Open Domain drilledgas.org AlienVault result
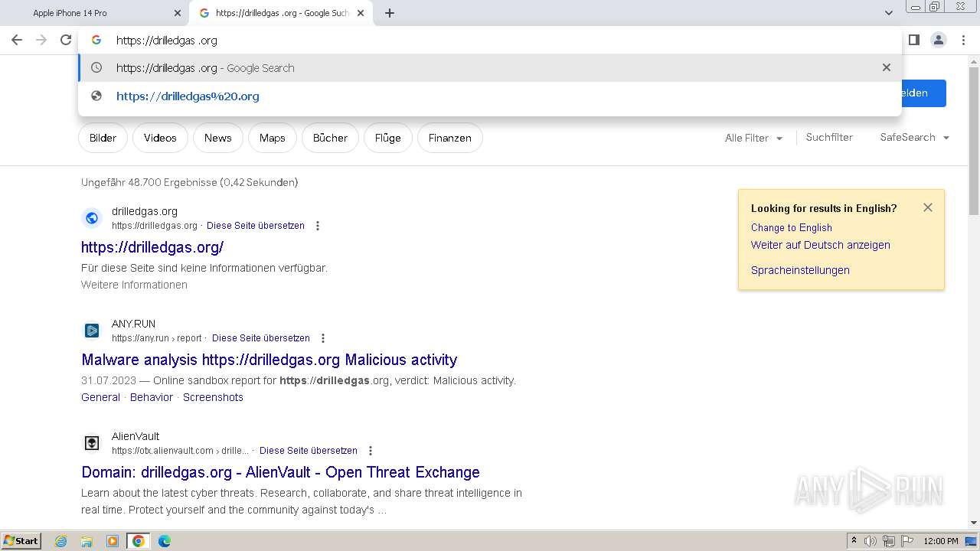This screenshot has width=980, height=551. (280, 472)
